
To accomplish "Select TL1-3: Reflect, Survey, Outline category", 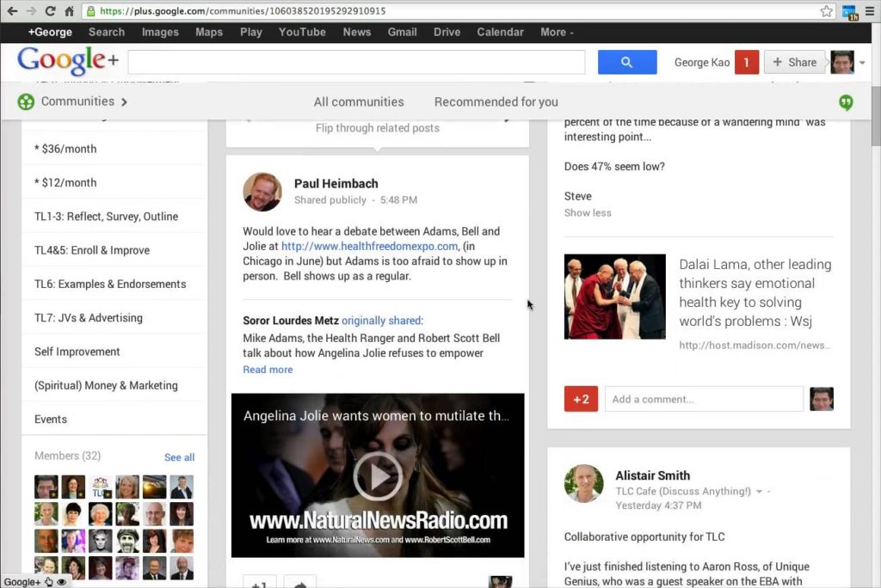I will coord(114,217).
